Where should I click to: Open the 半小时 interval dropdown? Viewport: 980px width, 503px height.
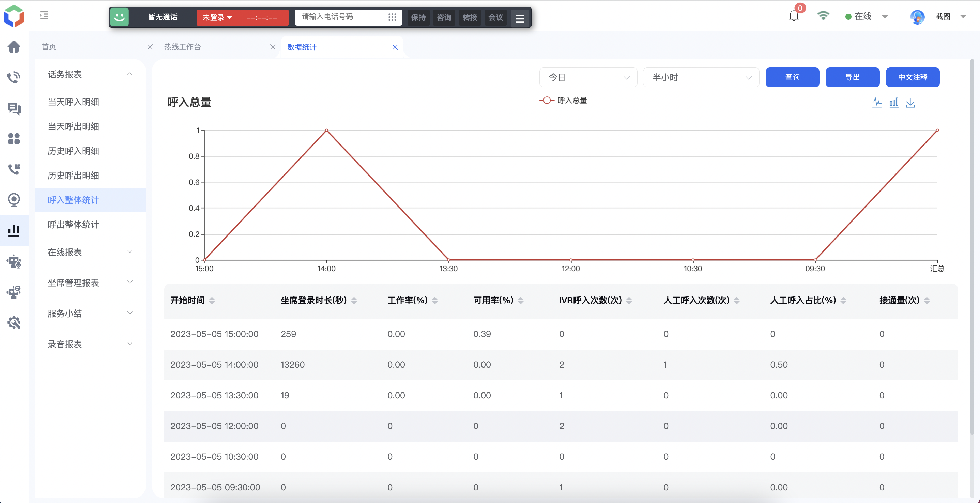coord(701,78)
